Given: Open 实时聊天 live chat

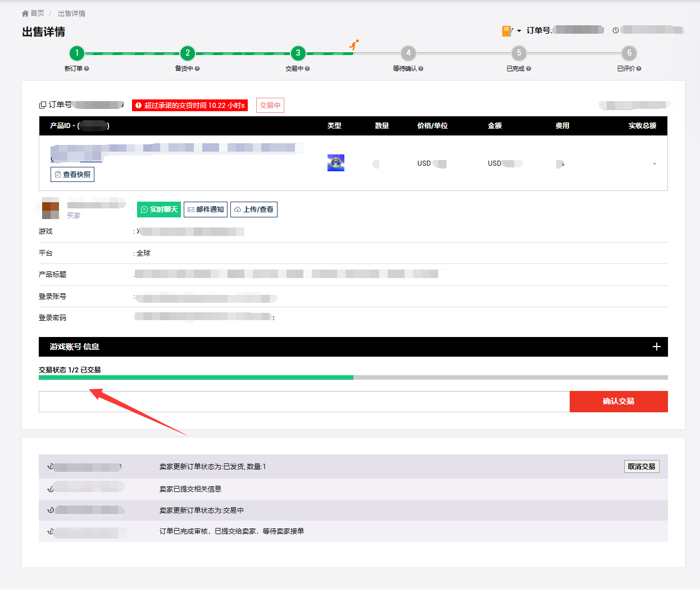Looking at the screenshot, I should [159, 210].
